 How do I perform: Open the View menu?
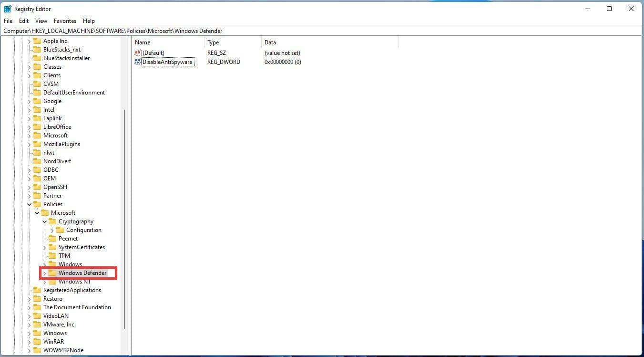coord(41,21)
